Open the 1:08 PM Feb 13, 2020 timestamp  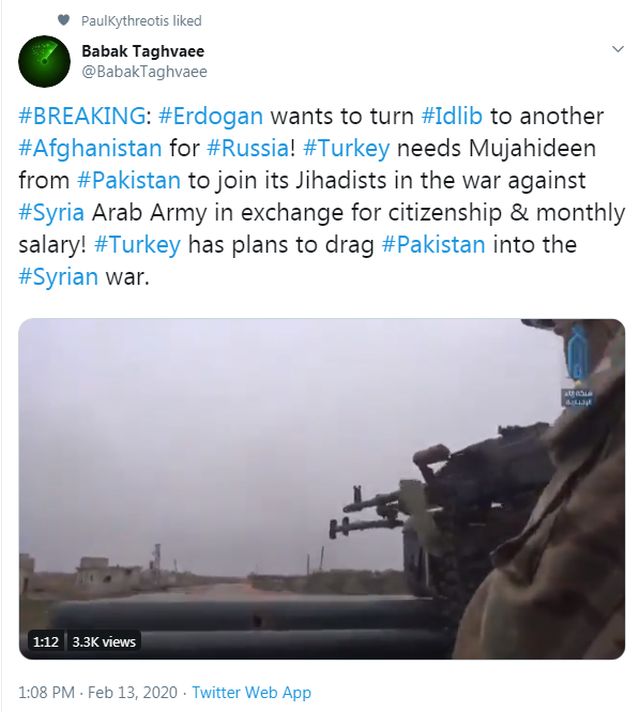coord(98,692)
